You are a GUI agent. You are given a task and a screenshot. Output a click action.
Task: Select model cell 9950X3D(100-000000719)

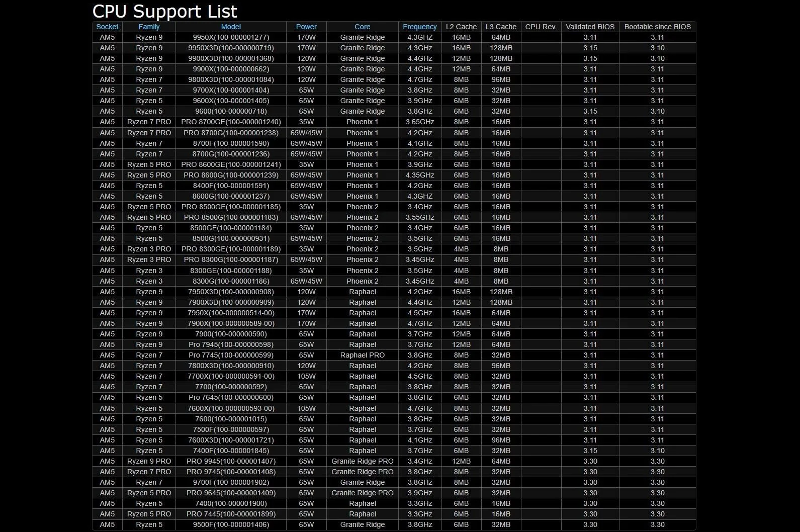pyautogui.click(x=231, y=48)
